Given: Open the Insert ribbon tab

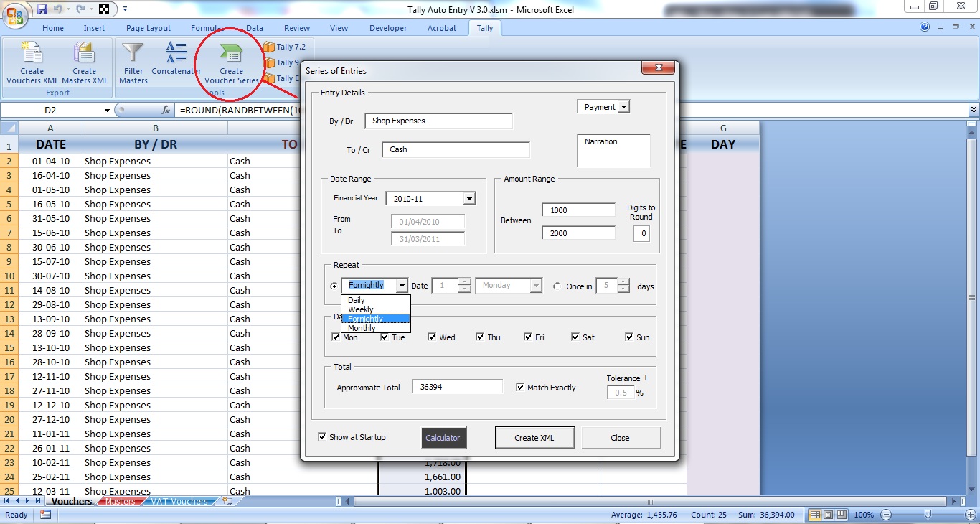Looking at the screenshot, I should coord(94,28).
